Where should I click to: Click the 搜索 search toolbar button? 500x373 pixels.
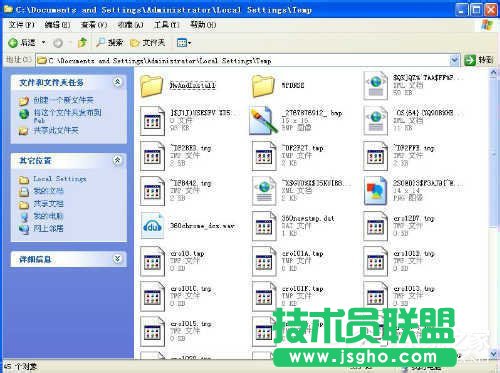point(109,42)
